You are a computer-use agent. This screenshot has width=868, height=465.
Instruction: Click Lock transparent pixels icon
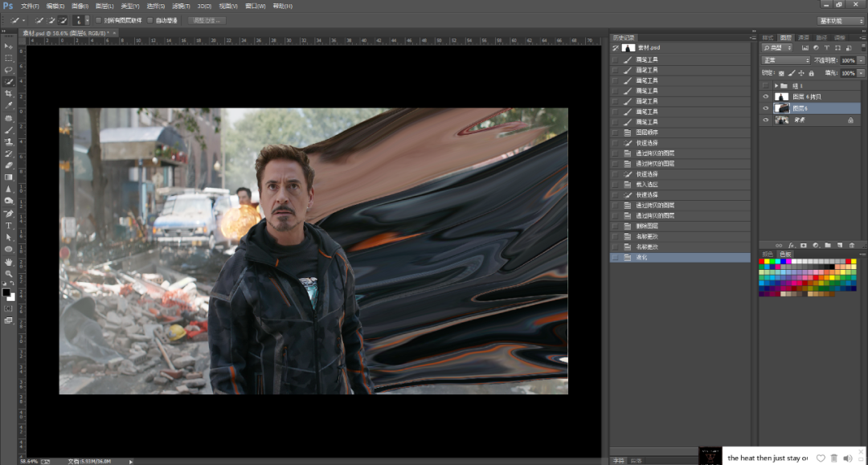[781, 73]
